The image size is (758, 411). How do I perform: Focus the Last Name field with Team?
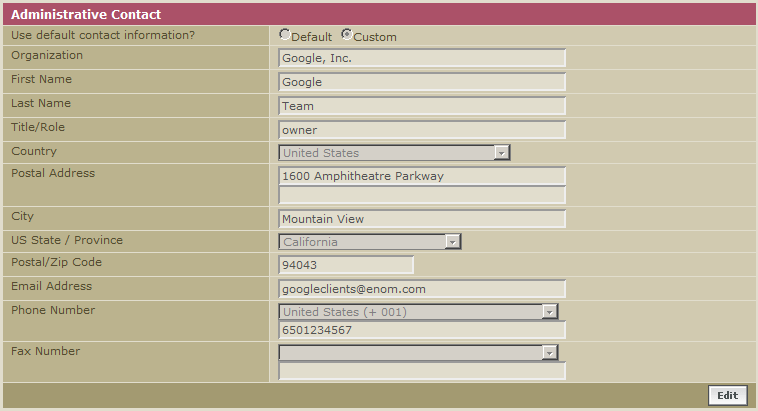point(422,106)
